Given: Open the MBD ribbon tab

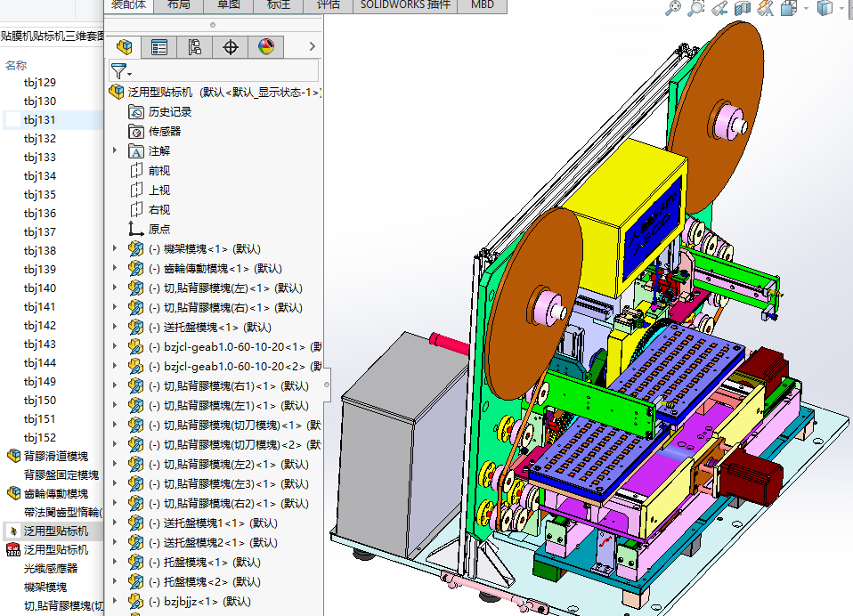Looking at the screenshot, I should [483, 5].
